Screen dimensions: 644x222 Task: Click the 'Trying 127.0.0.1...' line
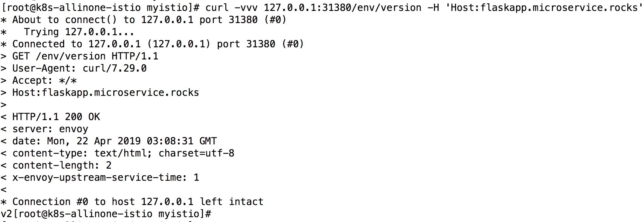coord(67,32)
